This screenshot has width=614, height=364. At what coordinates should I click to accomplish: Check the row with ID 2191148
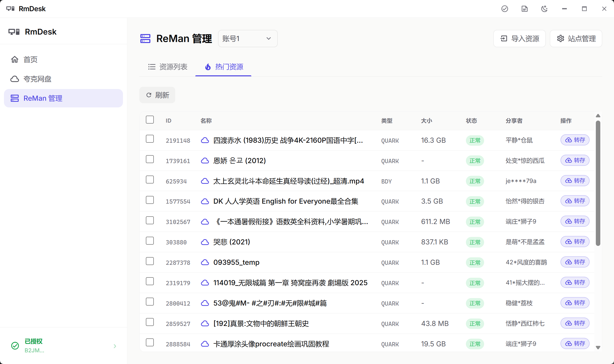[150, 139]
